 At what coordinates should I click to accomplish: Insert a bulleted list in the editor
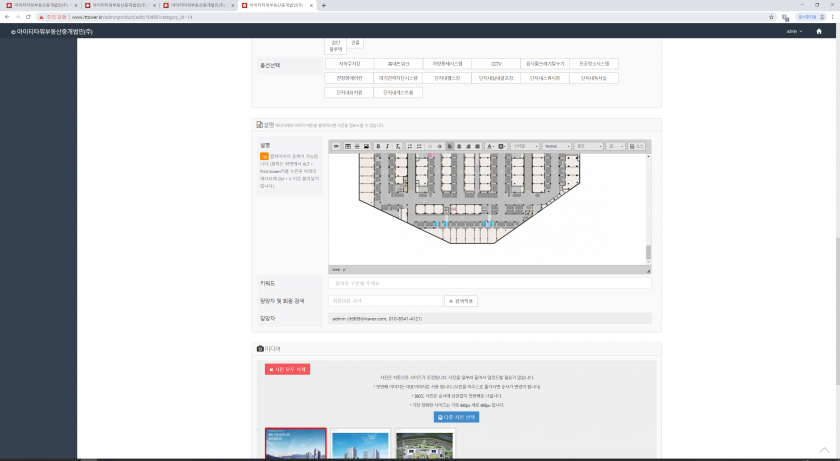421,146
